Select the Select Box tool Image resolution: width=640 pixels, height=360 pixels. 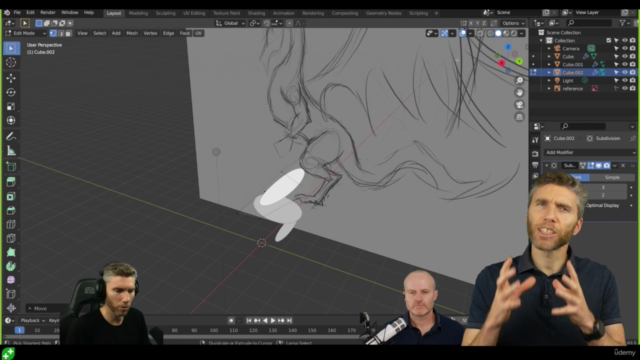coord(11,48)
